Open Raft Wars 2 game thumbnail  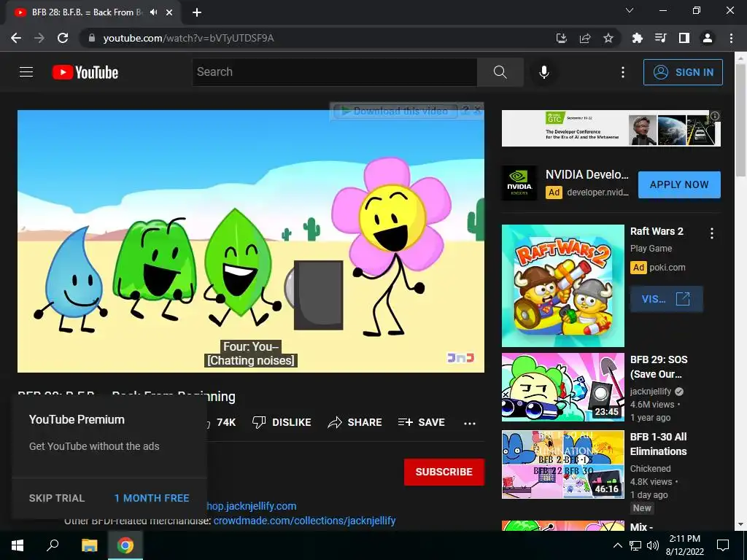[562, 286]
